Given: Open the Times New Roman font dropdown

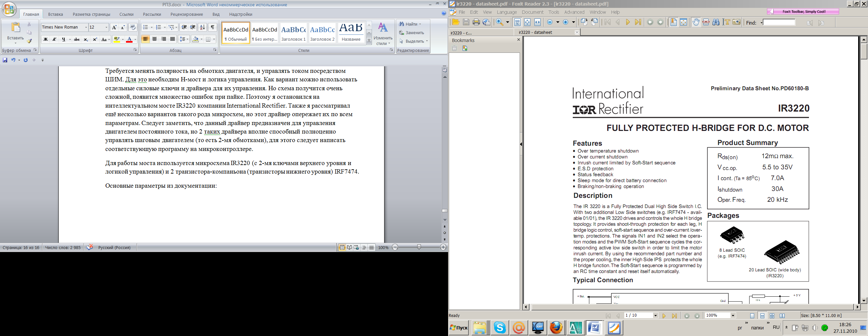Looking at the screenshot, I should (x=86, y=27).
